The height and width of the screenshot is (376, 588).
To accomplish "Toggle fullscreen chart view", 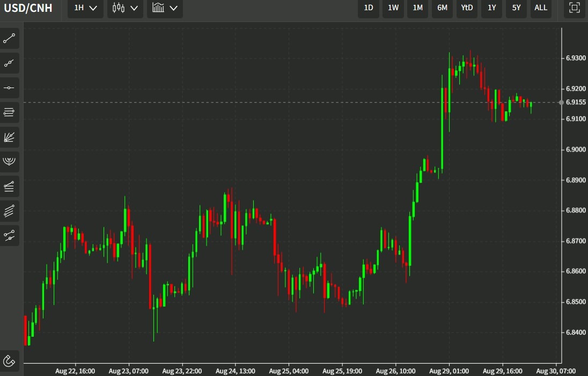I will pos(574,8).
